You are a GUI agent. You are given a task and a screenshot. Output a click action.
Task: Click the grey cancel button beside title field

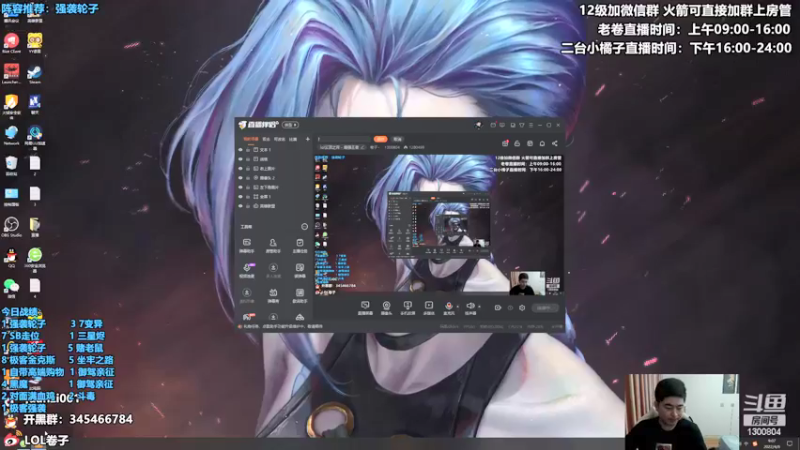click(397, 139)
